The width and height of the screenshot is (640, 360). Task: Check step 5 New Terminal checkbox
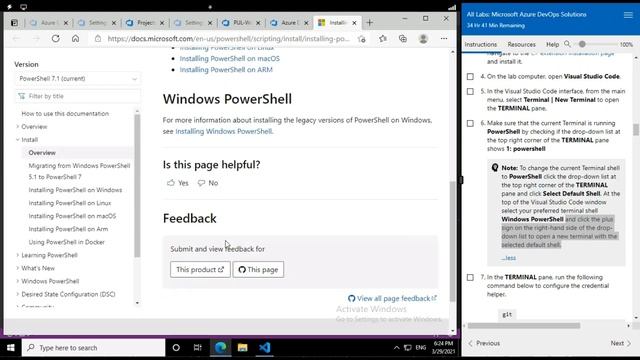pyautogui.click(x=470, y=91)
